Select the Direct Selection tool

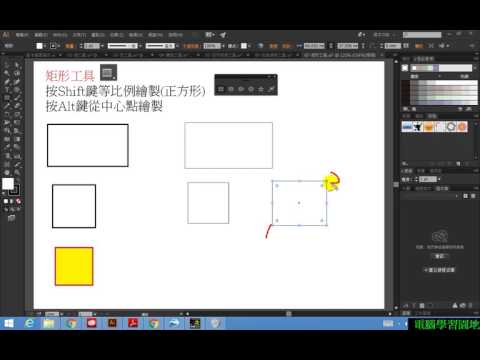(x=17, y=65)
